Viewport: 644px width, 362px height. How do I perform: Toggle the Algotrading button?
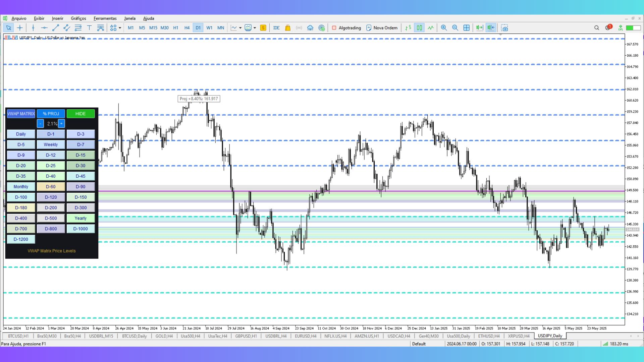click(346, 28)
